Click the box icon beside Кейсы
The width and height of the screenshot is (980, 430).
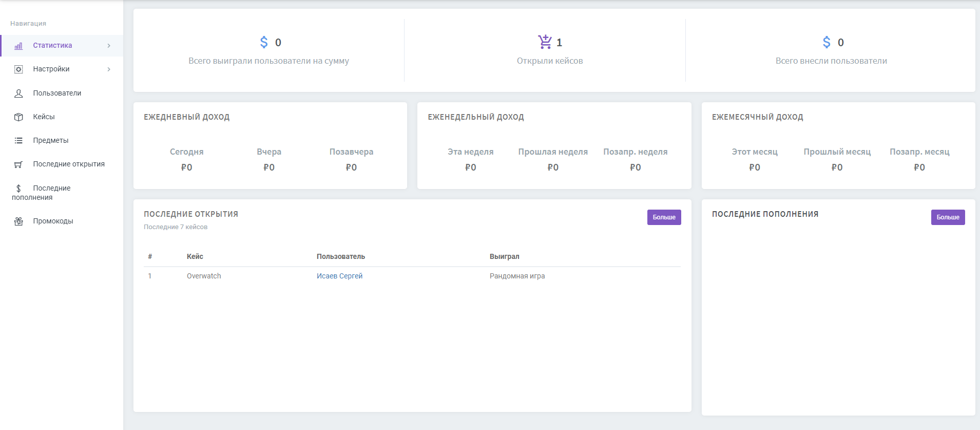(x=18, y=117)
